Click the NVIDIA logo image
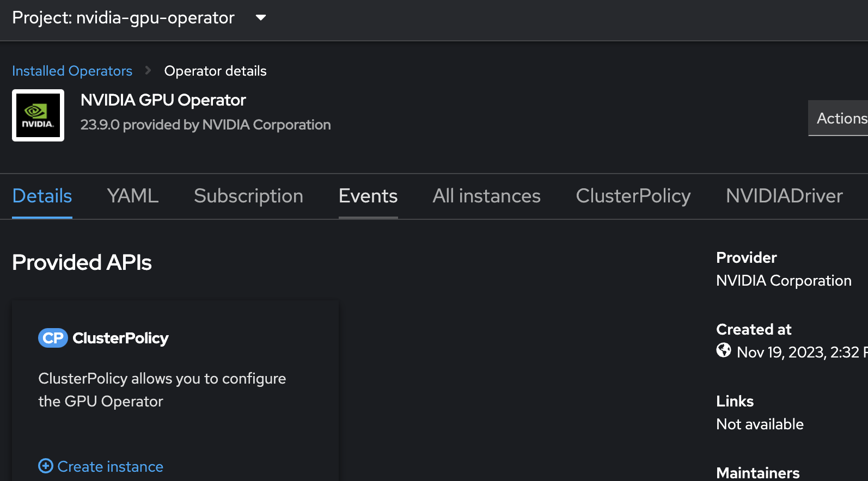 (38, 115)
